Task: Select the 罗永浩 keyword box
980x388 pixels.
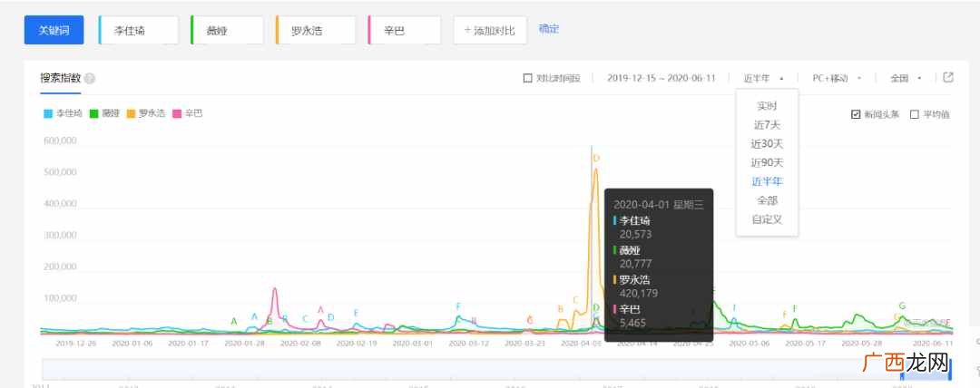Action: click(x=316, y=30)
